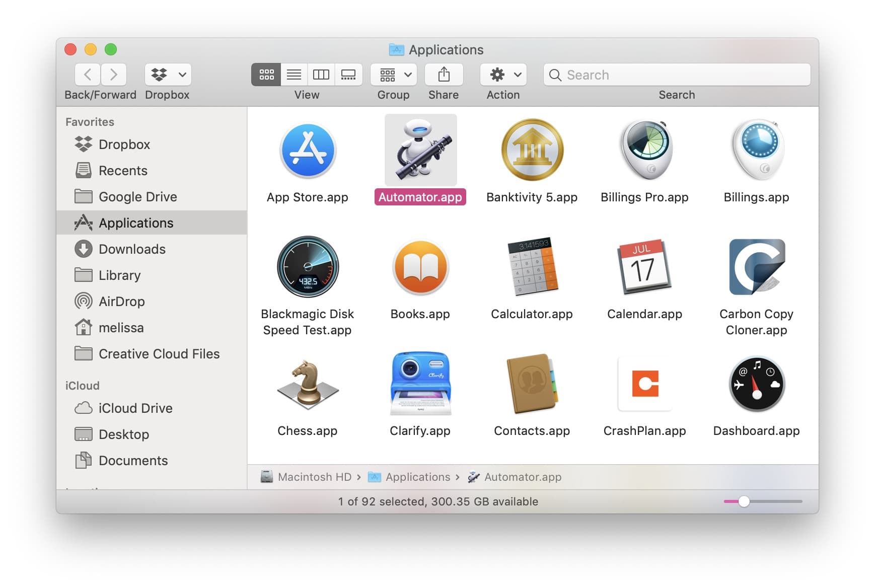
Task: Open Google Drive in the sidebar
Action: pyautogui.click(x=152, y=197)
